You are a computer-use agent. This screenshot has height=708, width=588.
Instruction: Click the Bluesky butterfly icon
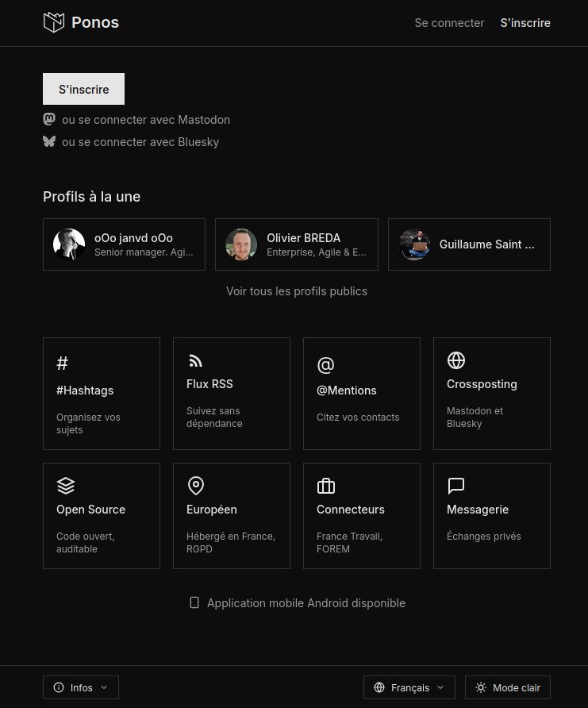[49, 142]
